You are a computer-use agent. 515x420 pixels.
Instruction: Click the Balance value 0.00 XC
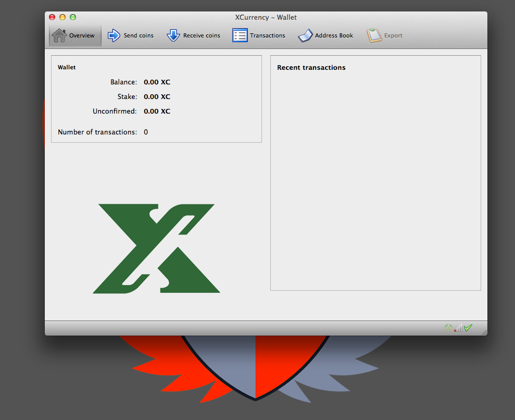(x=157, y=82)
